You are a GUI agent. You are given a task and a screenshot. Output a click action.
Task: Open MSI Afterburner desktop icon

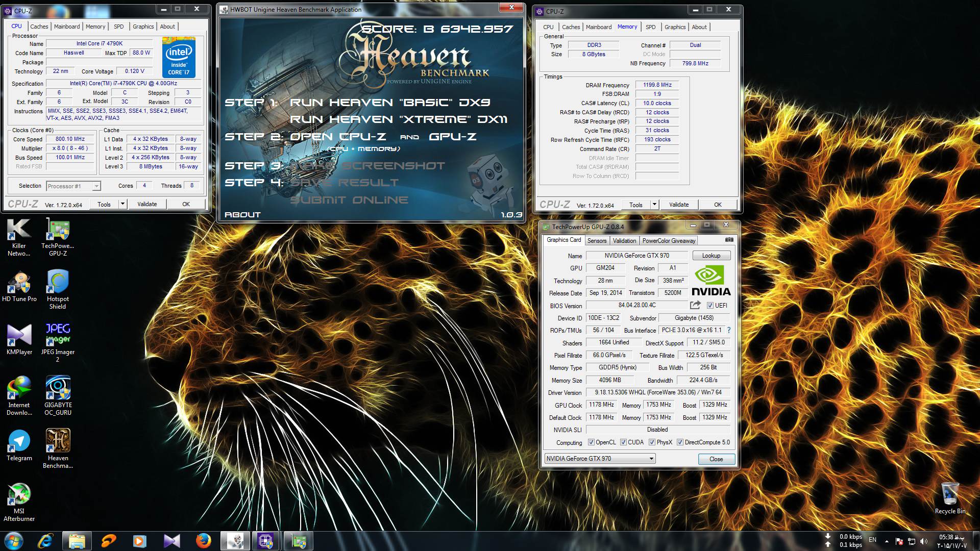(x=19, y=502)
